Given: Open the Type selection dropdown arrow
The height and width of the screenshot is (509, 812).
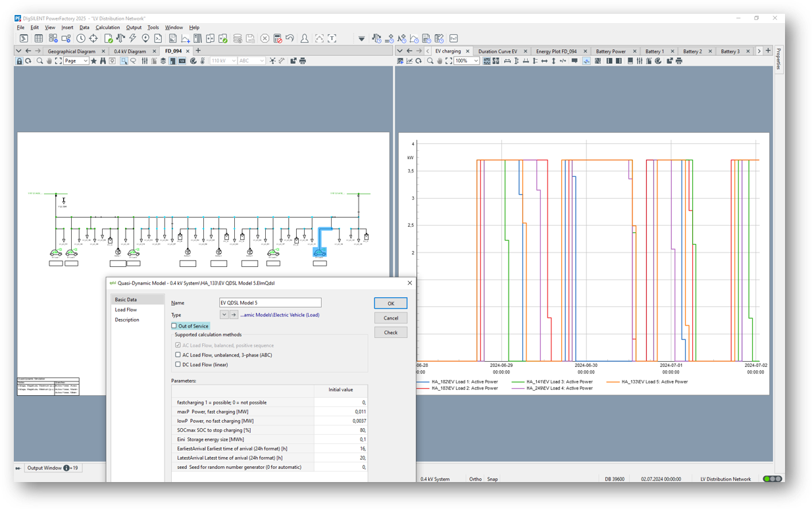Looking at the screenshot, I should point(224,315).
